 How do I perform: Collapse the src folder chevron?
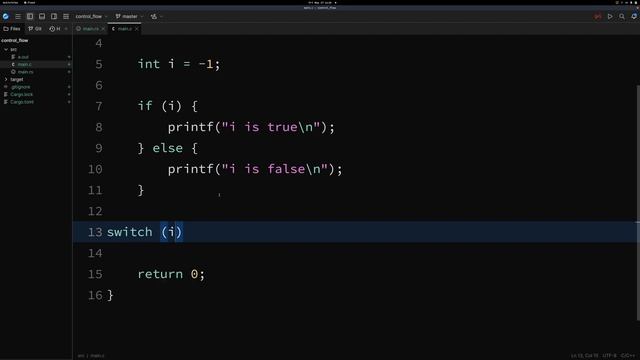pos(6,49)
